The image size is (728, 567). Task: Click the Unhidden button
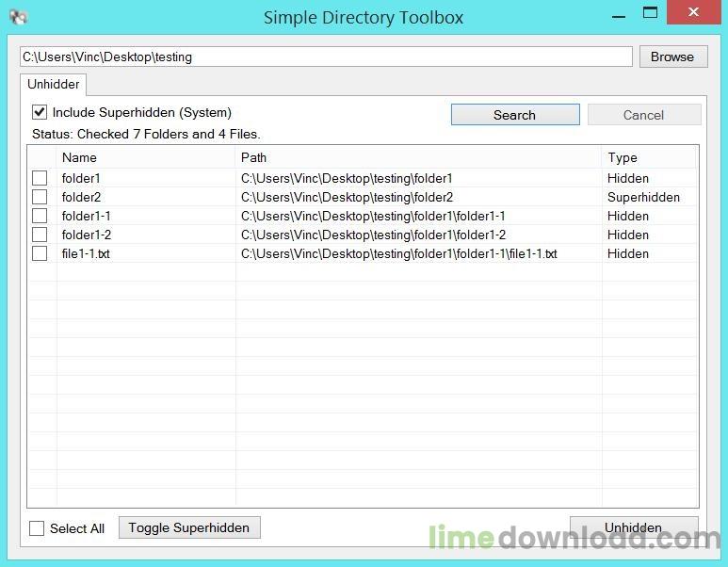[634, 527]
